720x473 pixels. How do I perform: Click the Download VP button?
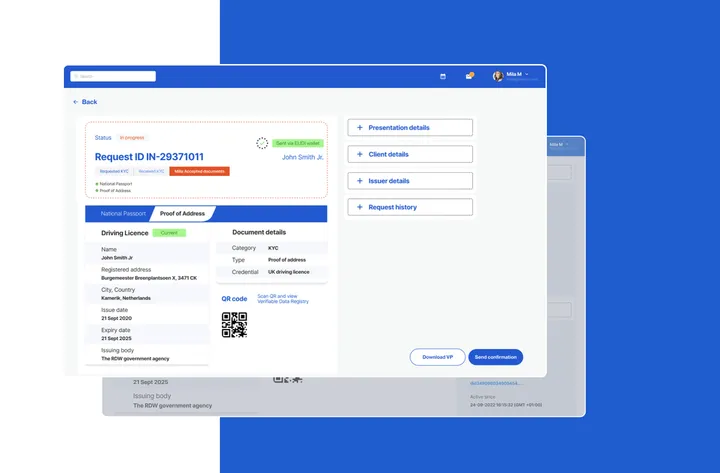[x=438, y=357]
